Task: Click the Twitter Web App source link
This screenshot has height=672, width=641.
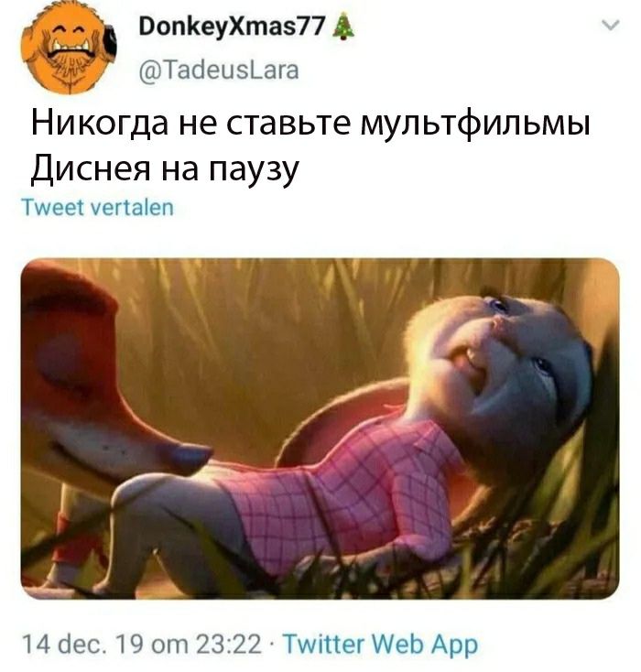Action: [x=381, y=645]
